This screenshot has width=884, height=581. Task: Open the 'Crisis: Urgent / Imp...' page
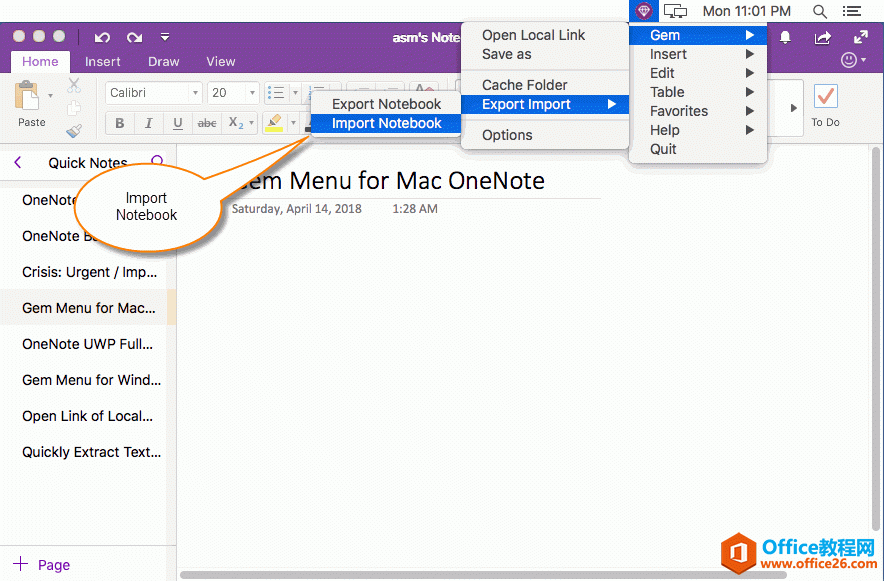pos(90,272)
